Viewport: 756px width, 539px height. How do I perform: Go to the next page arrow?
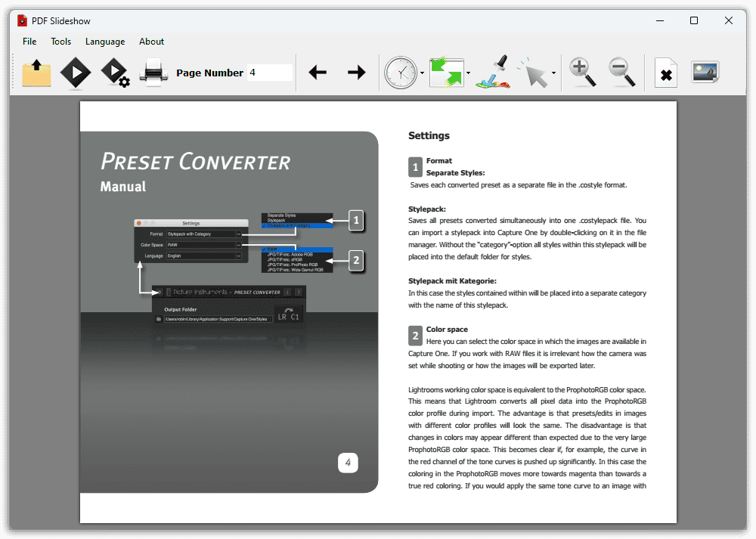pos(356,73)
